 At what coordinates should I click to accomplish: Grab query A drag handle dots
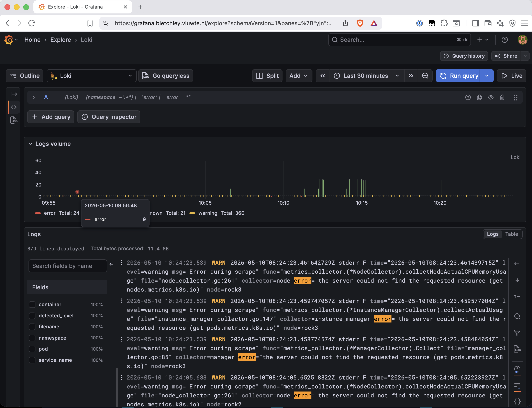(516, 97)
